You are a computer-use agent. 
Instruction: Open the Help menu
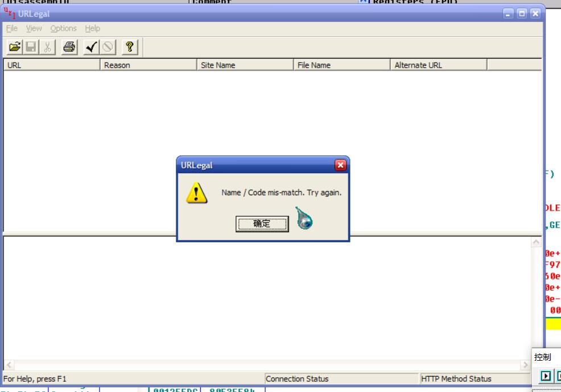[92, 28]
